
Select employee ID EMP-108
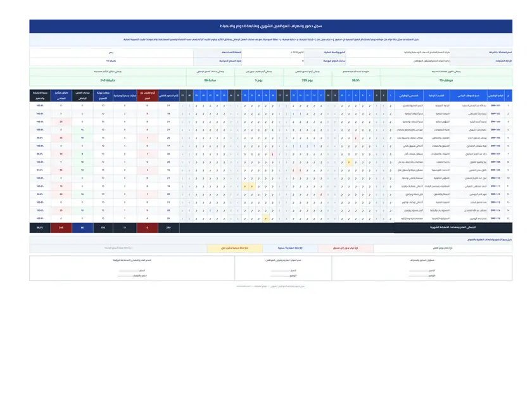[x=495, y=162]
